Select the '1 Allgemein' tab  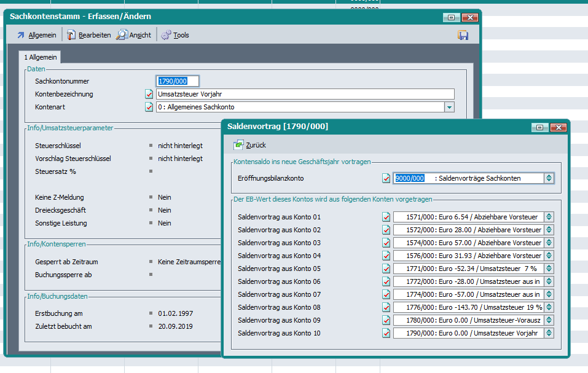point(41,57)
